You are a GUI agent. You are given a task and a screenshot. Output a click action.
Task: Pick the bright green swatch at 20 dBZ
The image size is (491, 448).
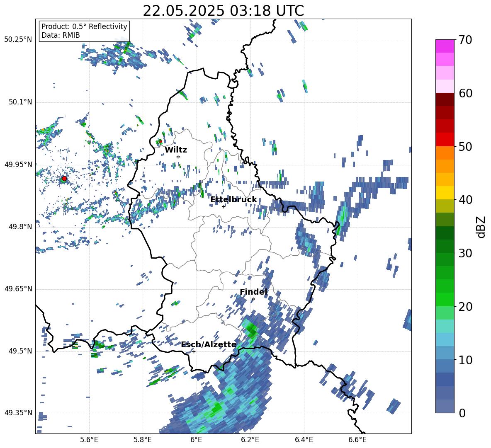(x=445, y=300)
